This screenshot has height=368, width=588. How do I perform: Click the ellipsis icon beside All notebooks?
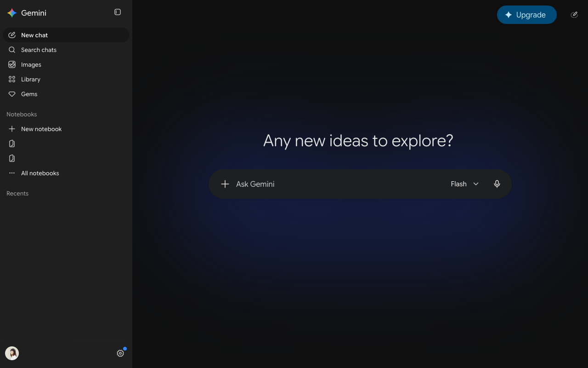[12, 173]
